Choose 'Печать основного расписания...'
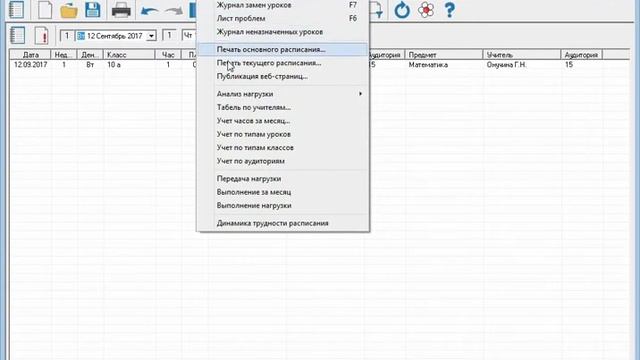640x360 pixels. pyautogui.click(x=283, y=49)
